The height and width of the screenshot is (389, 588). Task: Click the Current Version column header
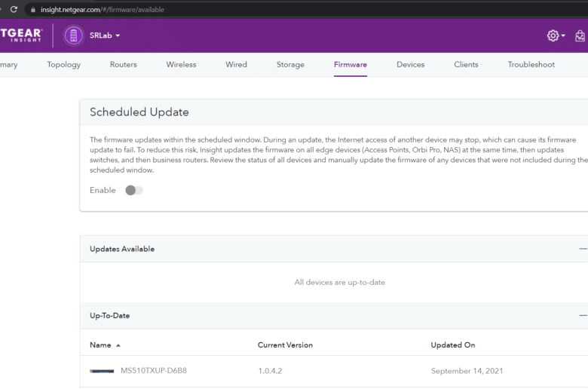(285, 345)
